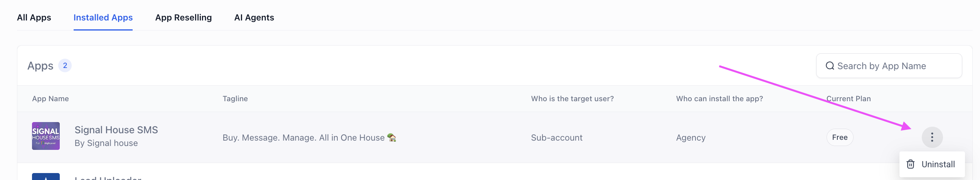Image resolution: width=980 pixels, height=180 pixels.
Task: Click the apps count badge showing 2
Action: pos(65,66)
